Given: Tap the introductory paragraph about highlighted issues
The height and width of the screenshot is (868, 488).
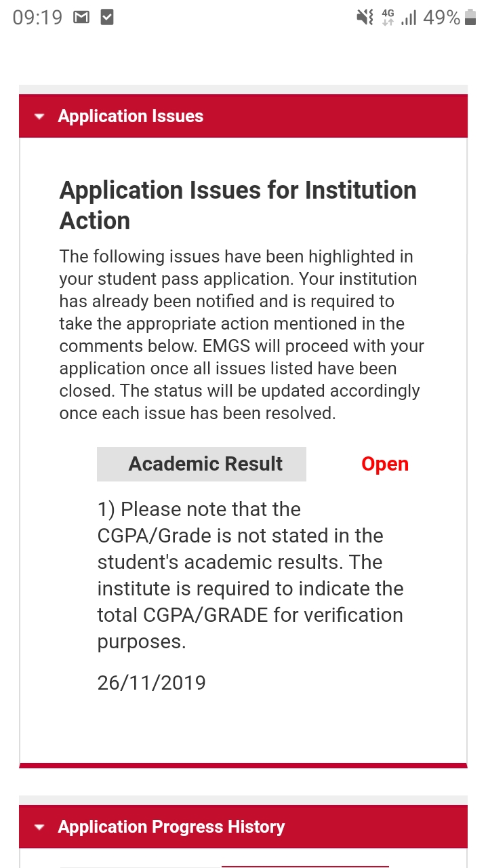Looking at the screenshot, I should 242,335.
